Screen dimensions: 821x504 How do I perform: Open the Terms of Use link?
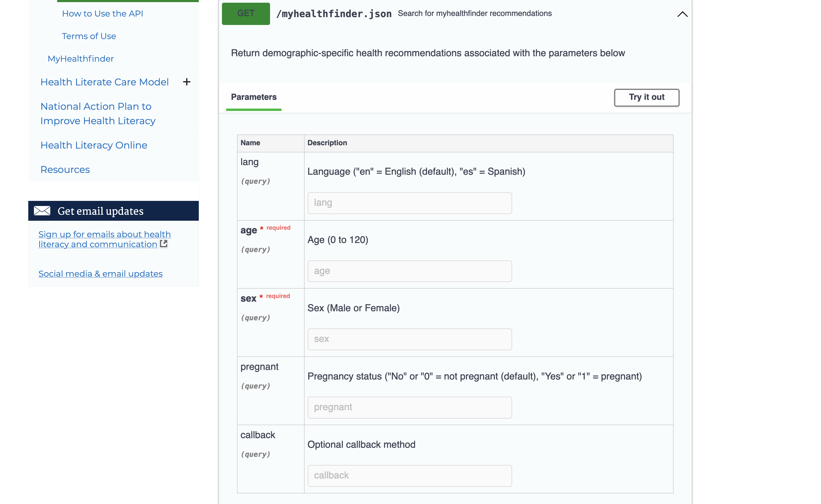89,36
